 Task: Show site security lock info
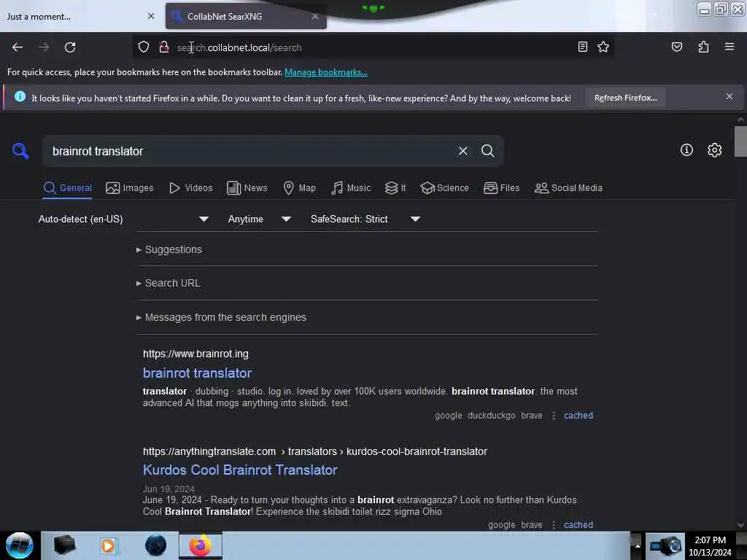click(164, 47)
